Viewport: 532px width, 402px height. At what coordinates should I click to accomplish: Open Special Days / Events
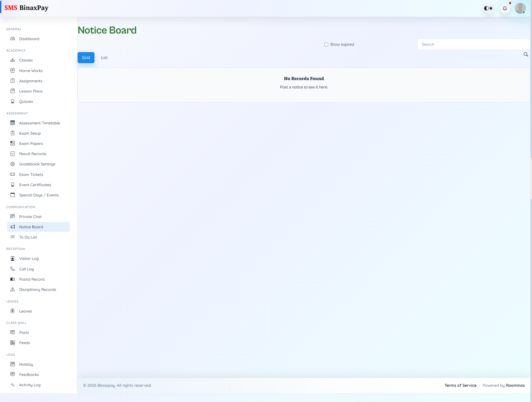(39, 195)
